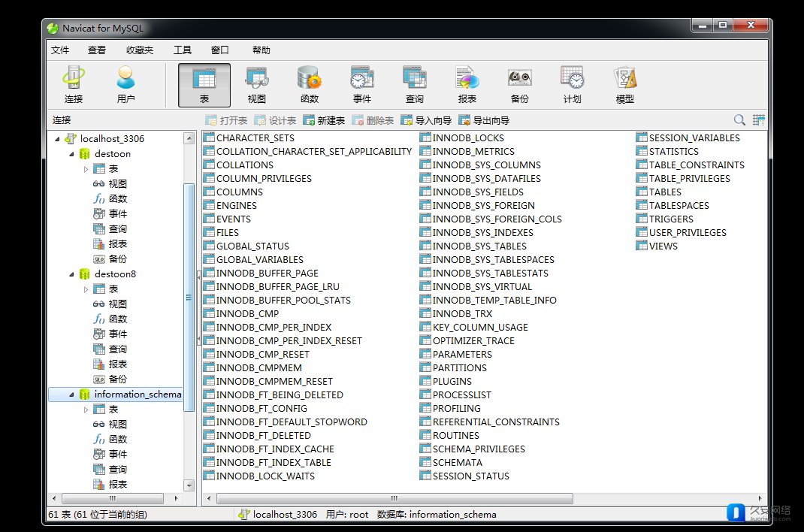Select the COLUMNS table
The height and width of the screenshot is (532, 804).
(x=233, y=192)
